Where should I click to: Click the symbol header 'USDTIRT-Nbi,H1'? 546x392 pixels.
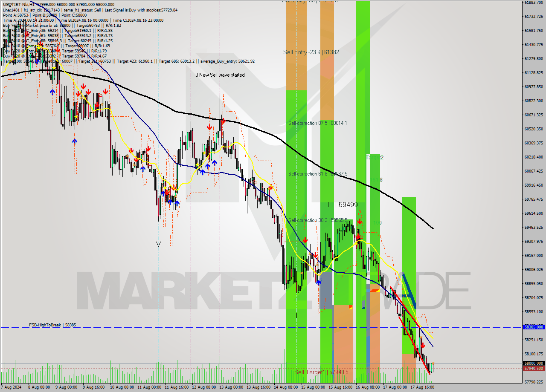(x=19, y=4)
